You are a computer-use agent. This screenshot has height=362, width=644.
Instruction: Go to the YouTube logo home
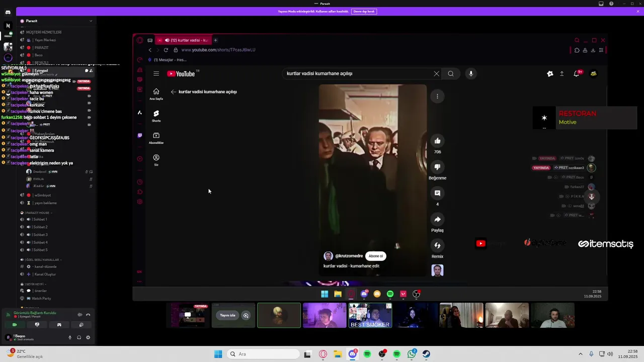pos(181,73)
